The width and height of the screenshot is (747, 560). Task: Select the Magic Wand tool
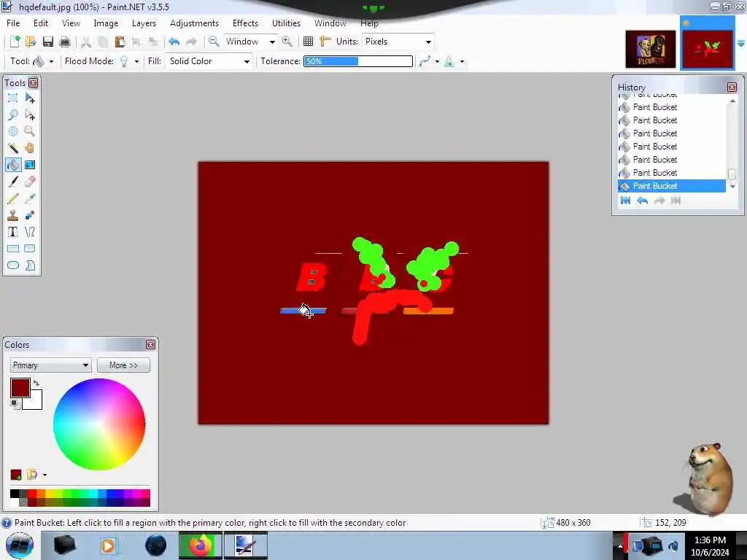(13, 148)
